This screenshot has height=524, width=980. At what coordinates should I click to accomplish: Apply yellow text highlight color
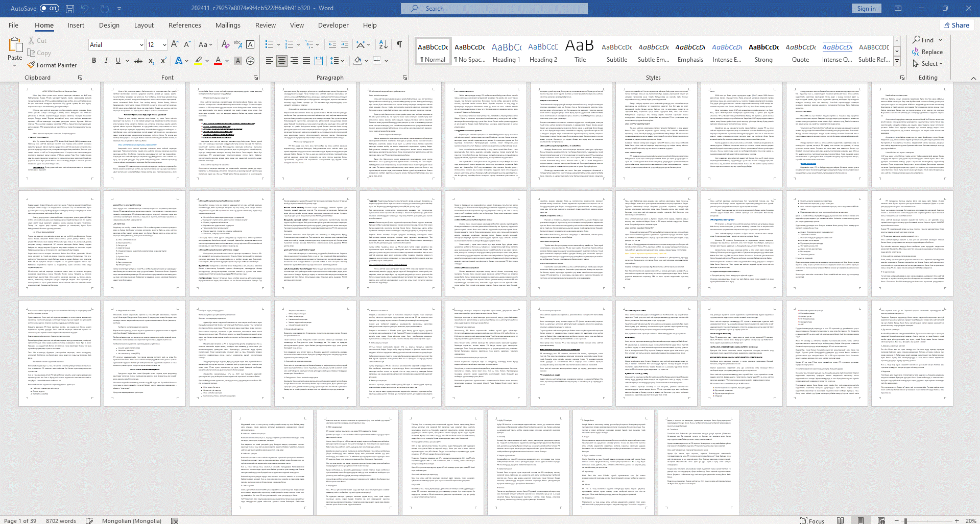pos(198,61)
